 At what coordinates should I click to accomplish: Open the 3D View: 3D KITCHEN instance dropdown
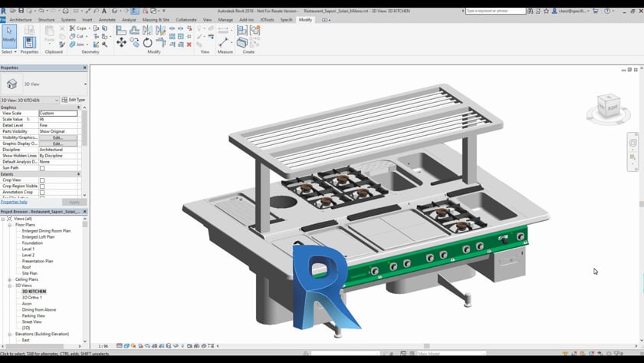(x=57, y=101)
